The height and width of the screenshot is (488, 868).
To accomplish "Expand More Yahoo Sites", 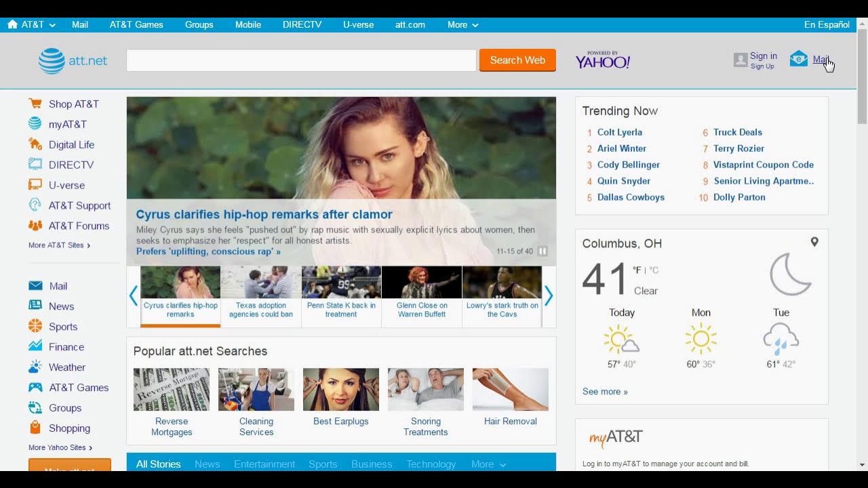I will coord(60,447).
